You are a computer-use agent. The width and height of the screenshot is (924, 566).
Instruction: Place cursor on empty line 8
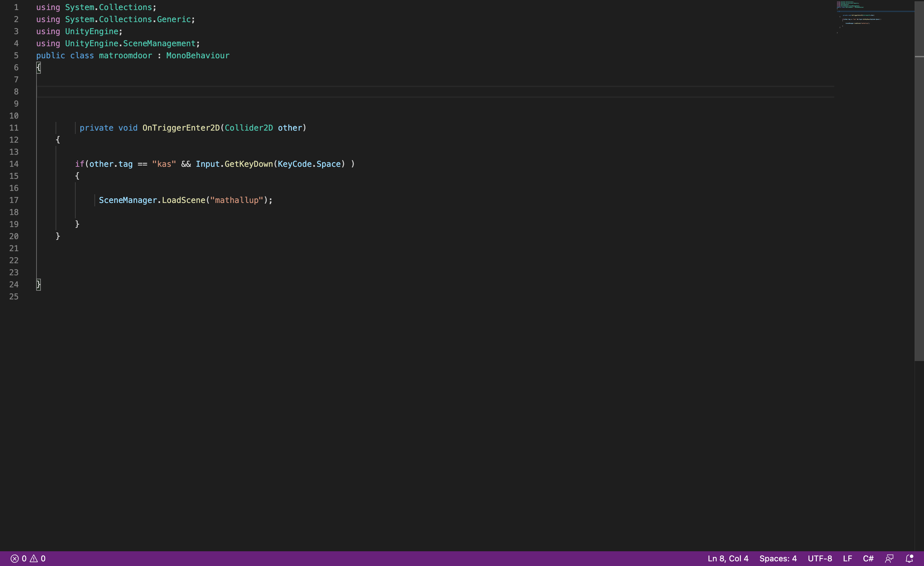tap(435, 91)
